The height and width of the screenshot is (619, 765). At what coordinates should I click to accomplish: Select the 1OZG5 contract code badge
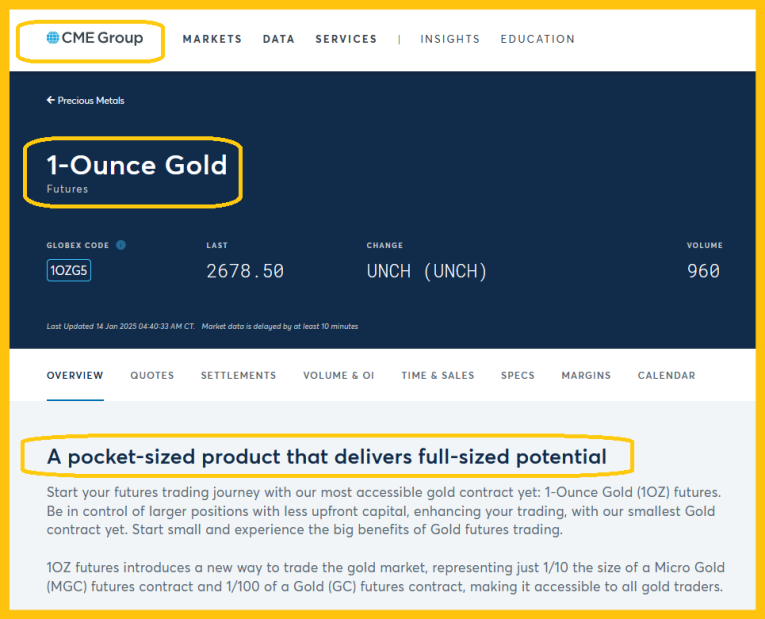(x=69, y=271)
